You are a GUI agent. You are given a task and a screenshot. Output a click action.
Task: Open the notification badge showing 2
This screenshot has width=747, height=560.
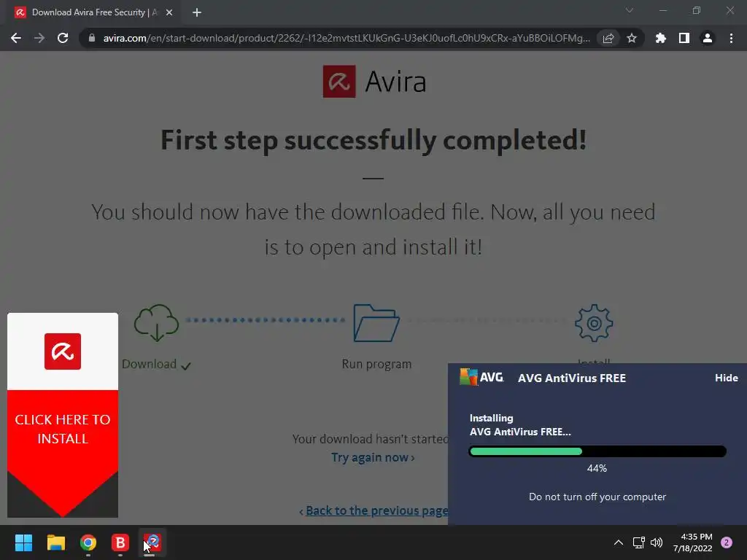727,542
